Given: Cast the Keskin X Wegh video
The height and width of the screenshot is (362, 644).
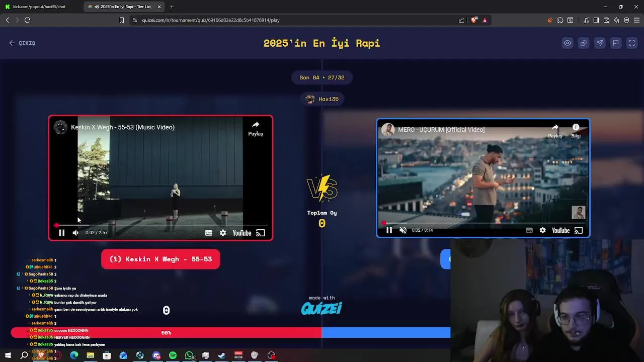Looking at the screenshot, I should tap(260, 233).
